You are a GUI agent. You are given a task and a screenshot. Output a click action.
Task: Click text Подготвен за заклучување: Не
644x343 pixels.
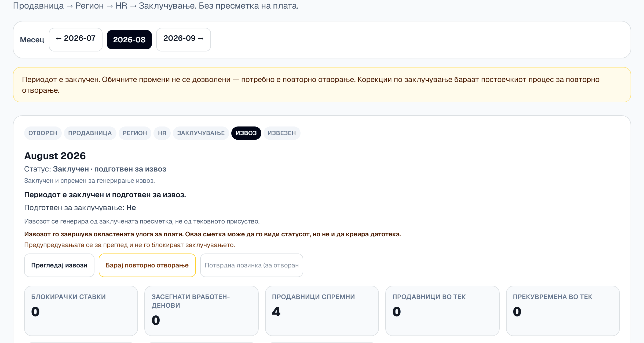click(80, 207)
